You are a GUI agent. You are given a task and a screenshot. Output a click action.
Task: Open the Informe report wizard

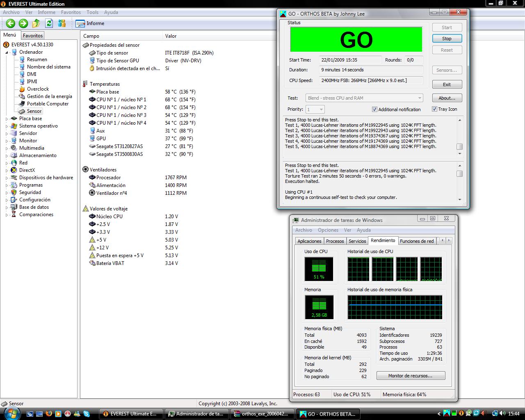pos(90,23)
